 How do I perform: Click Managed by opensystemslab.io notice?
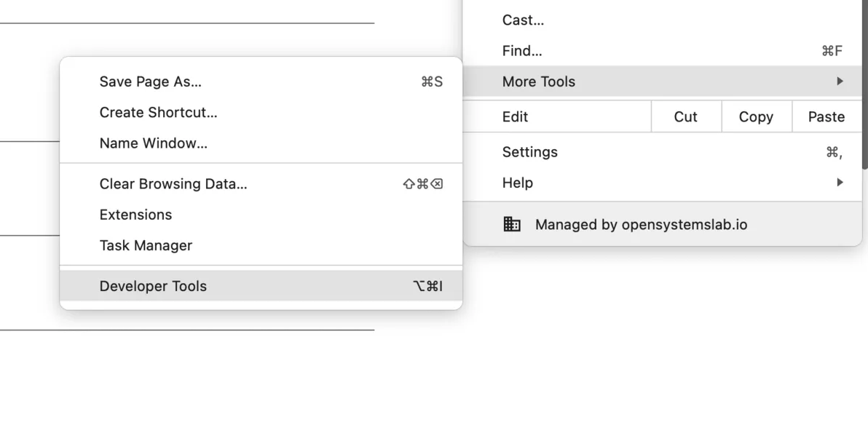[662, 224]
